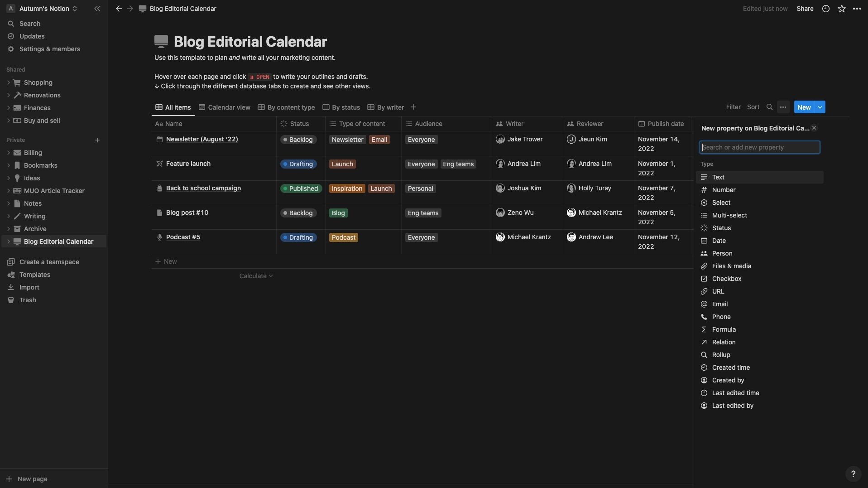Favorite this page with star icon

[842, 9]
